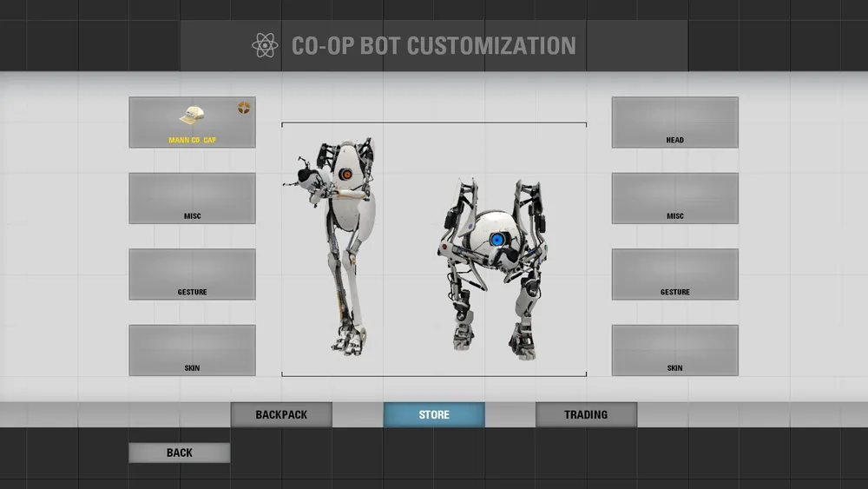Open the right robot's Gesture slot
This screenshot has height=489, width=868.
tap(674, 274)
